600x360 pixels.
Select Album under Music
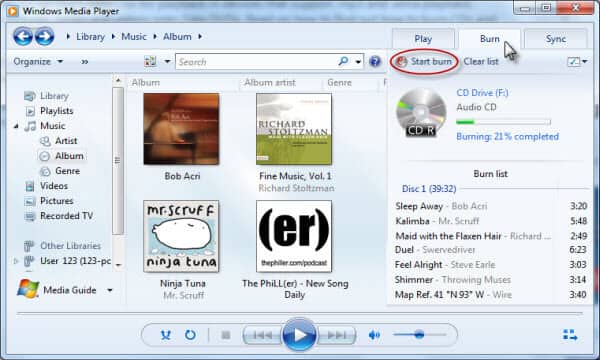pos(69,156)
